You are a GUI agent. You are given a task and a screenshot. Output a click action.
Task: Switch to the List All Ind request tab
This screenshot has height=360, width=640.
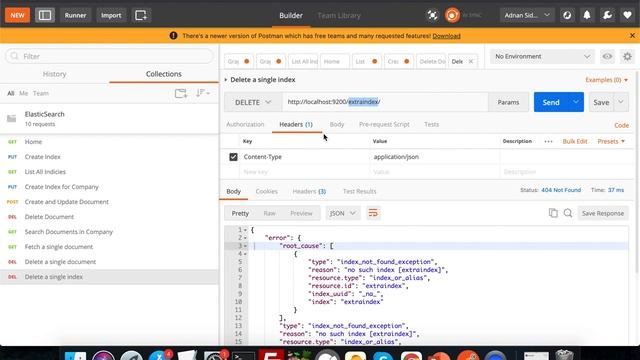coord(304,61)
